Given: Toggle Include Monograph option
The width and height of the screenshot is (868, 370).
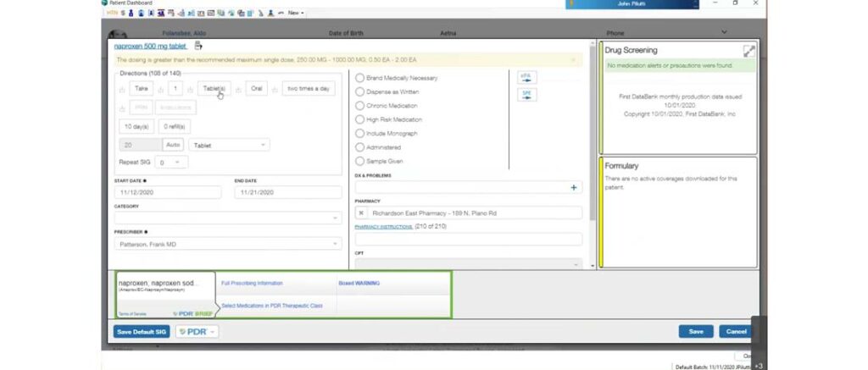Looking at the screenshot, I should tap(359, 133).
